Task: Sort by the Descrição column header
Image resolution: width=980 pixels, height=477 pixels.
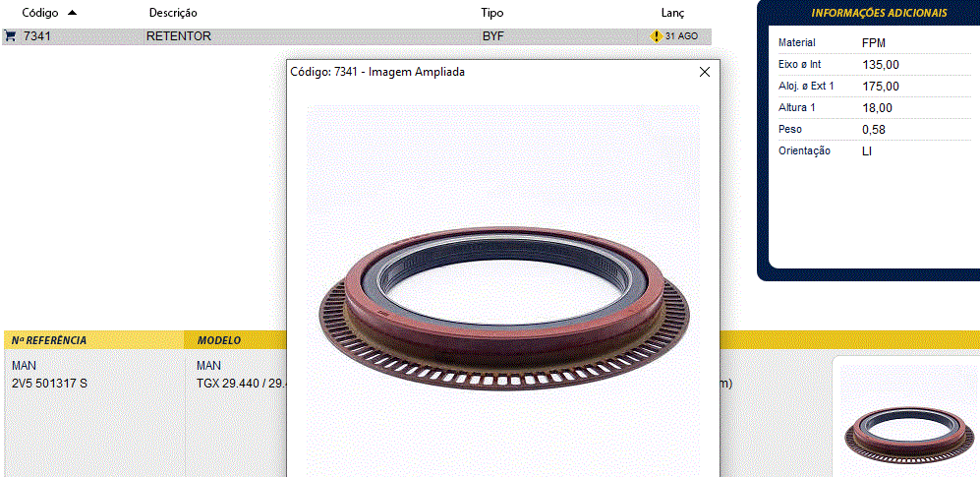Action: [x=173, y=13]
